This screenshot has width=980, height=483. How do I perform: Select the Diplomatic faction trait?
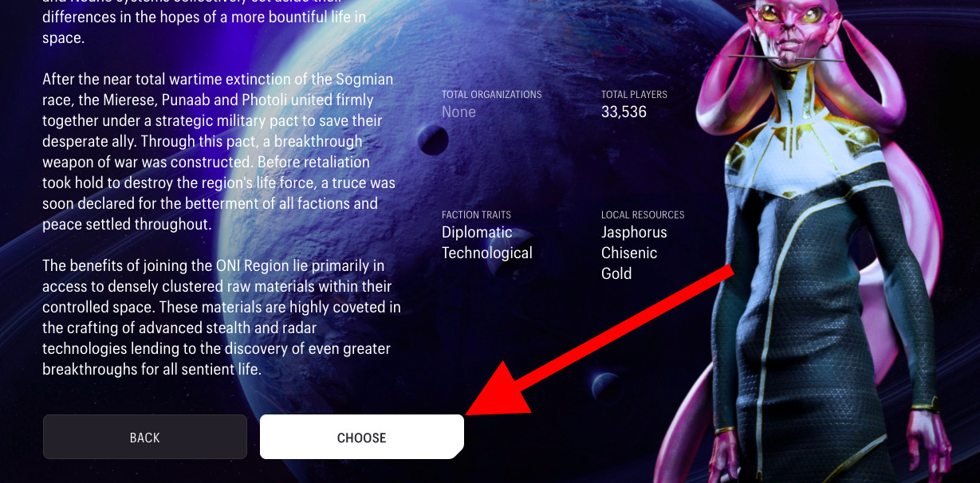pyautogui.click(x=477, y=233)
